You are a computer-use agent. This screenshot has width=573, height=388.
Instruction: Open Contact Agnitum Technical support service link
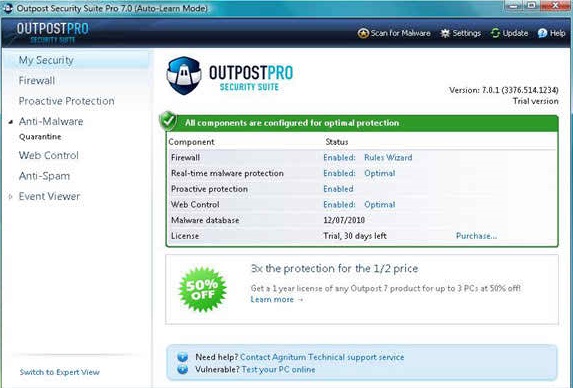[x=322, y=357]
